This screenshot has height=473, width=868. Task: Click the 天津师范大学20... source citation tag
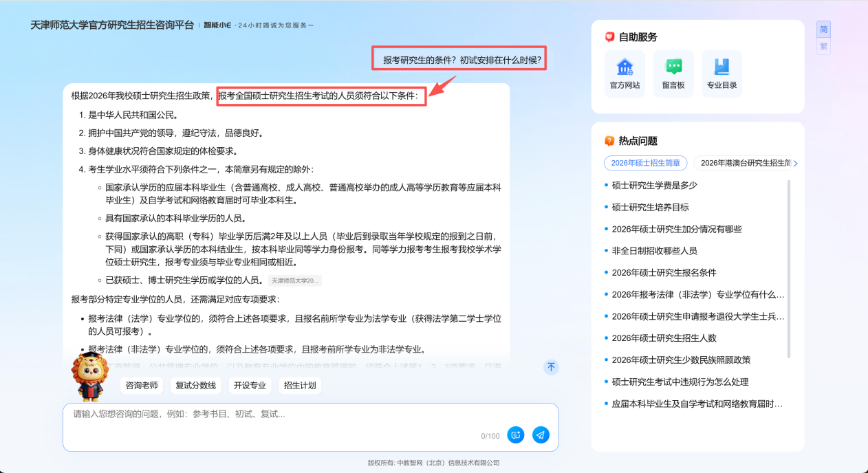pos(294,280)
